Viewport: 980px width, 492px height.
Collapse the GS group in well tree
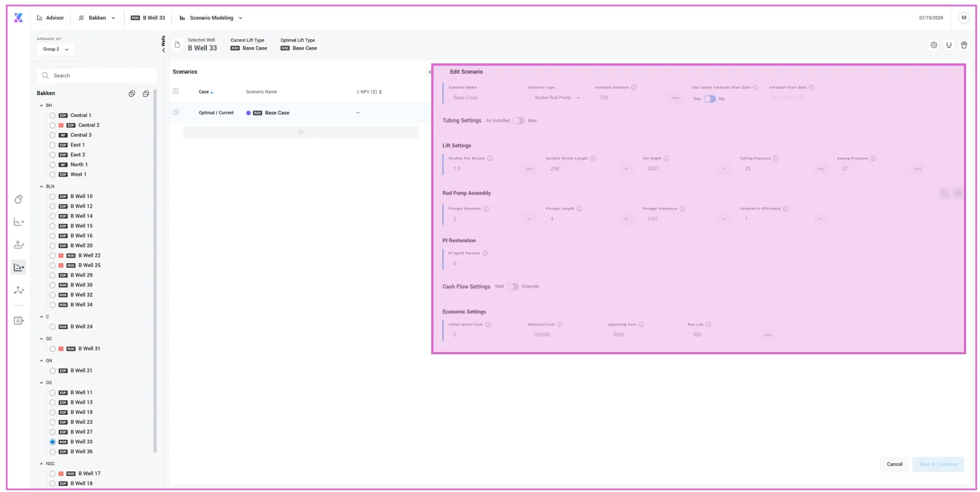[x=42, y=383]
